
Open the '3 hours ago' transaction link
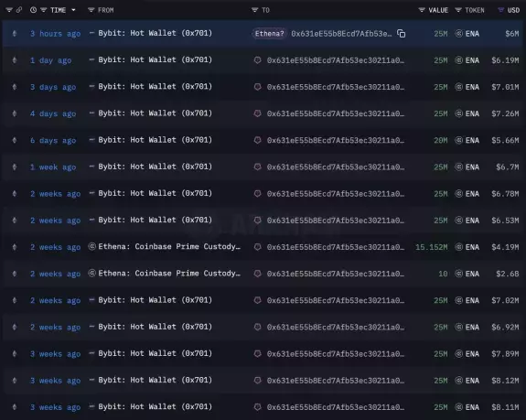coord(56,34)
